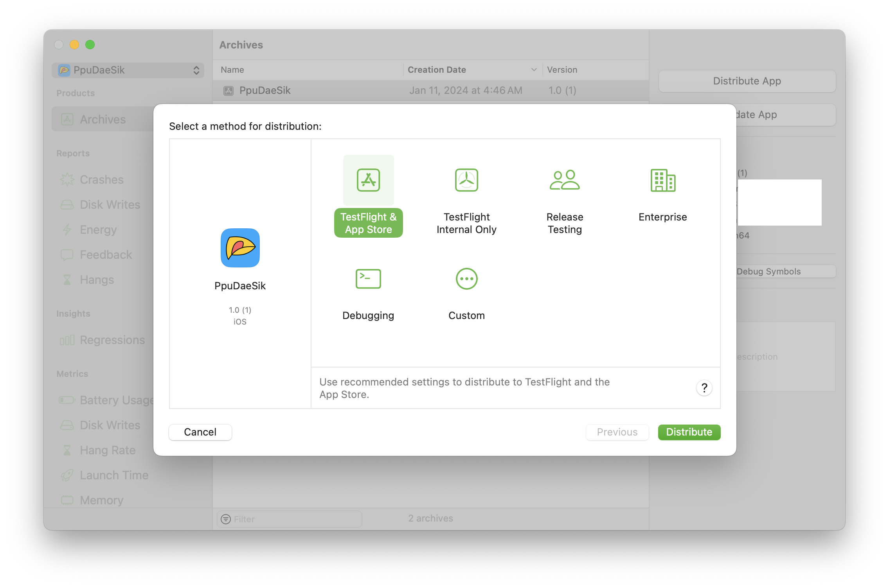Click the Energy lightning bolt icon

(x=67, y=230)
